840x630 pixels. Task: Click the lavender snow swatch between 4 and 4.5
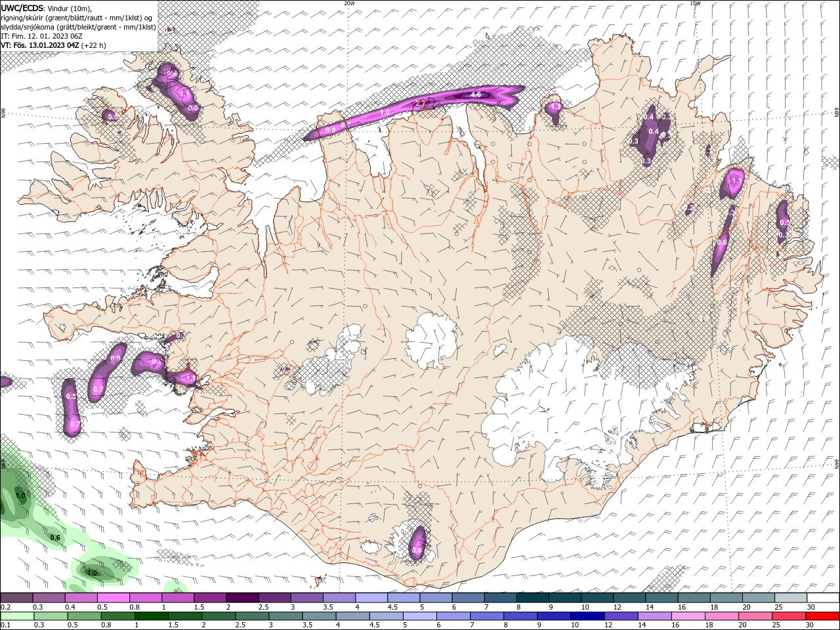[x=371, y=598]
